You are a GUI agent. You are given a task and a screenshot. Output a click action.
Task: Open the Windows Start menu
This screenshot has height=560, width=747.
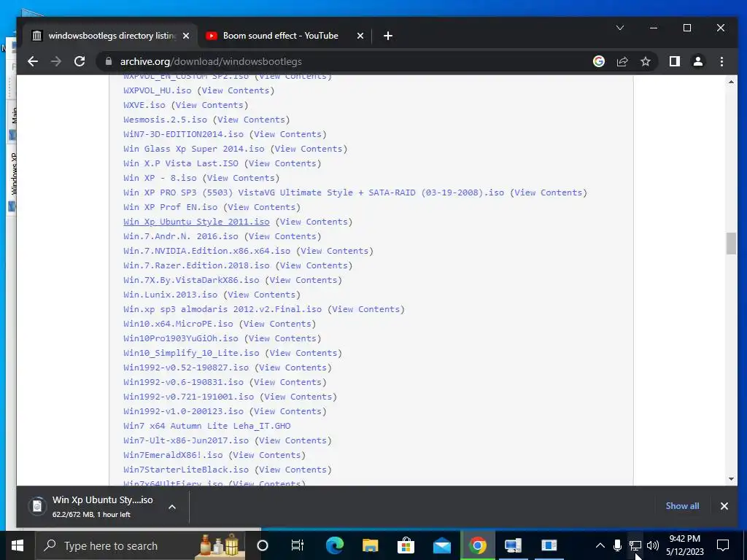point(18,545)
